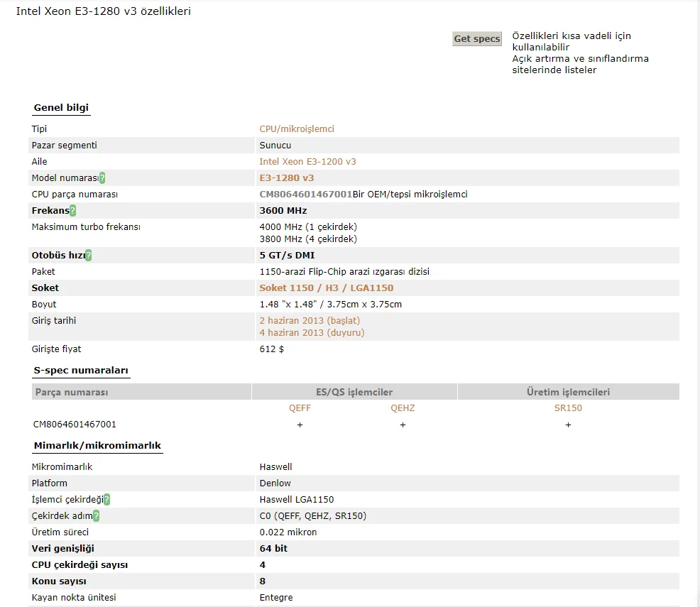Select the 3800 MHz (4 çekirdek) turbo value
Image resolution: width=700 pixels, height=607 pixels.
308,239
